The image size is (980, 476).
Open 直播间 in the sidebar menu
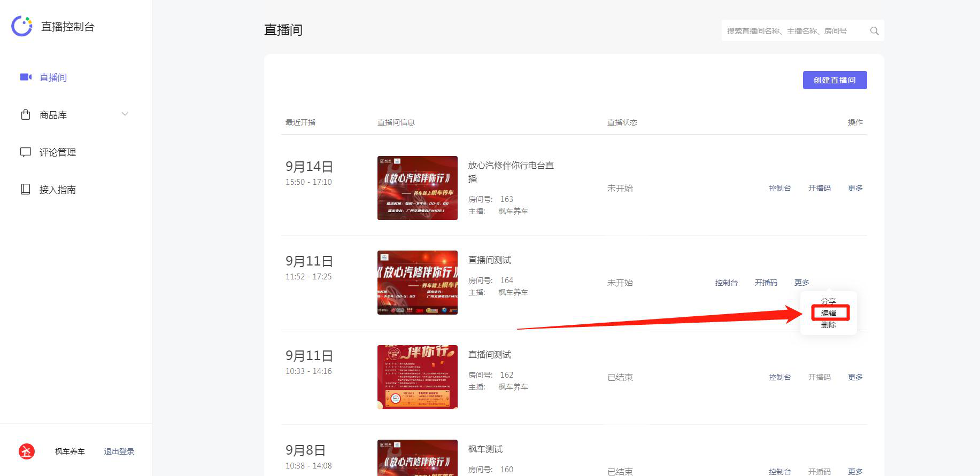click(53, 77)
